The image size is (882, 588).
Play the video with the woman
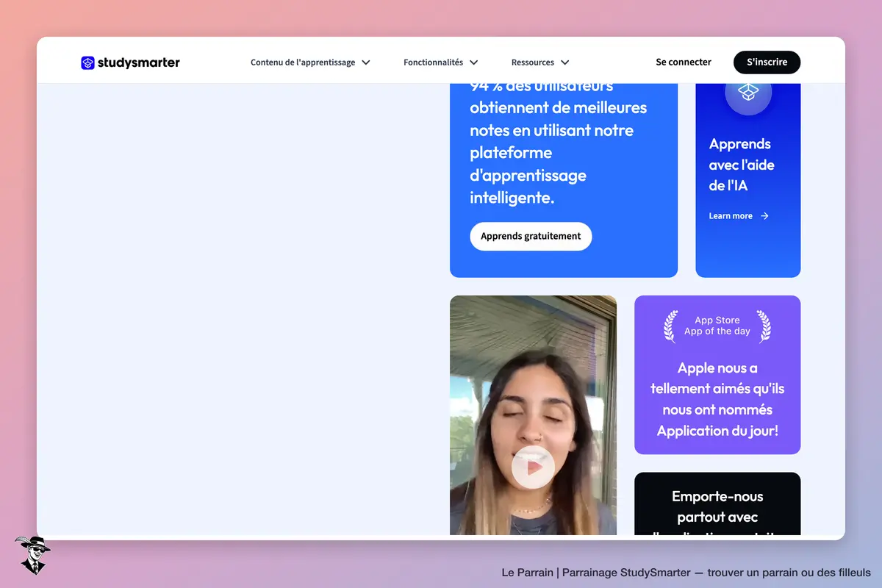coord(533,467)
